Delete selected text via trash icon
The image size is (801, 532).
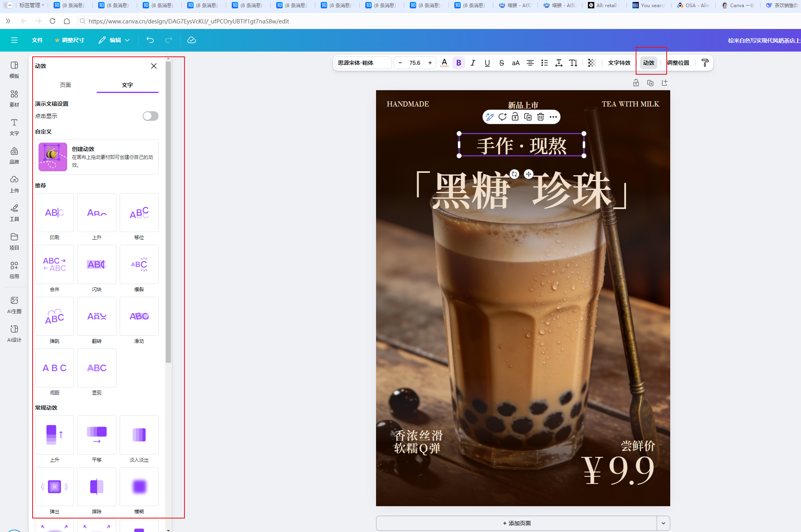coord(541,117)
